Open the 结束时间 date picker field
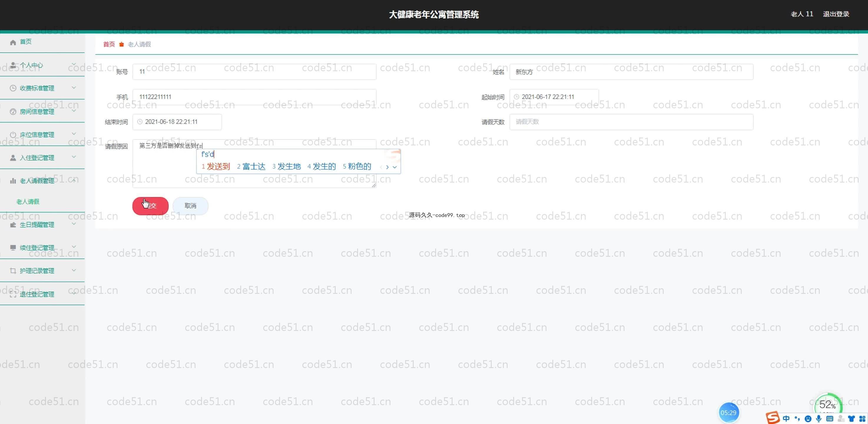Screen dimensions: 868x424 click(177, 122)
